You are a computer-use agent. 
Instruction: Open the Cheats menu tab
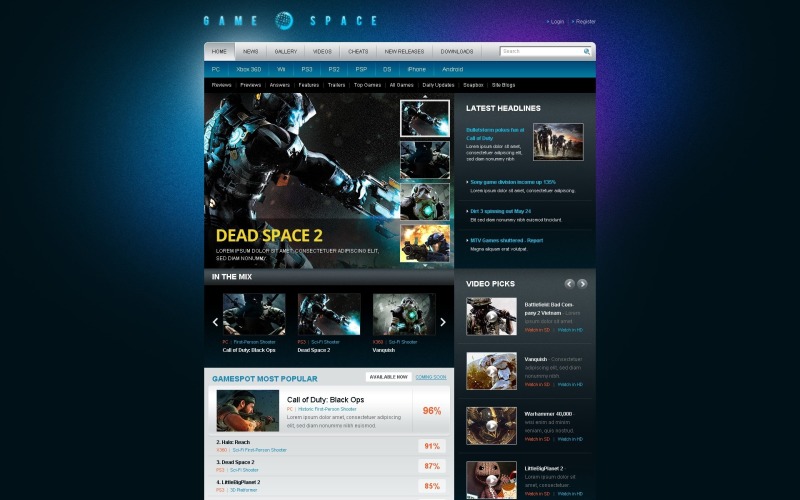[x=358, y=51]
